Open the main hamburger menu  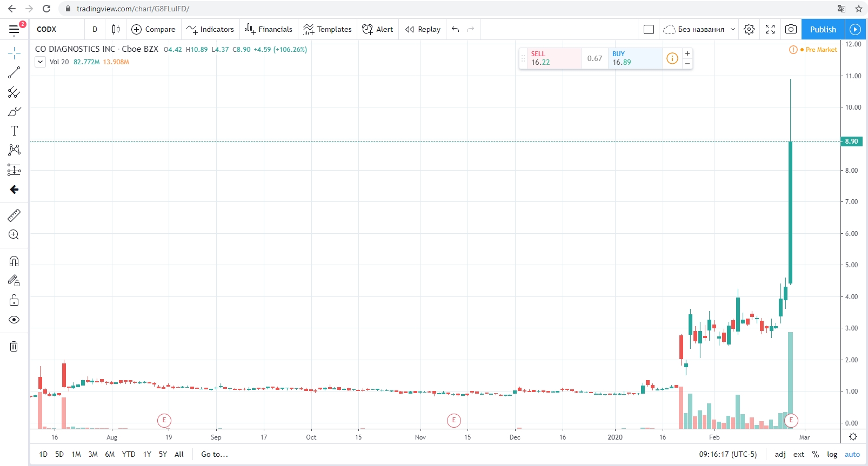coord(14,29)
